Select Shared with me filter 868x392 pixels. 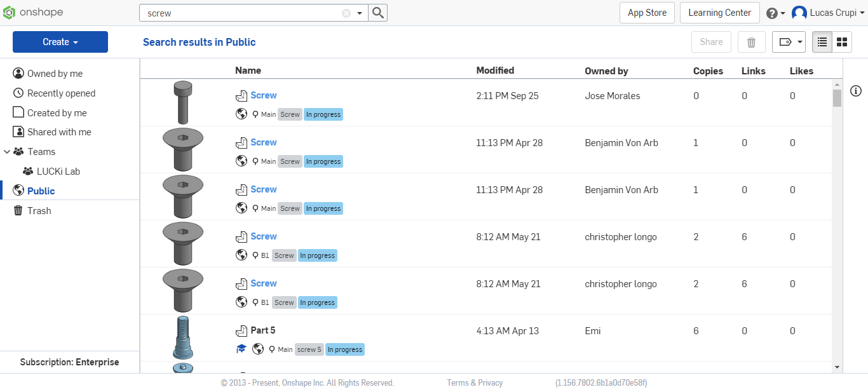(59, 132)
